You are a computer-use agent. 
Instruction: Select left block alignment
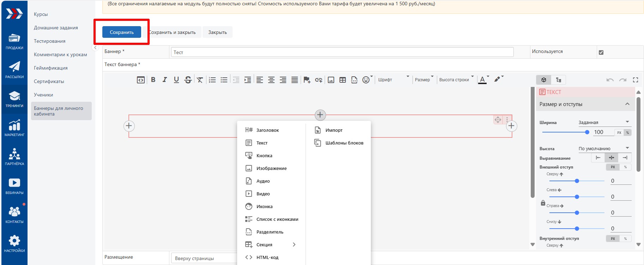[x=598, y=158]
